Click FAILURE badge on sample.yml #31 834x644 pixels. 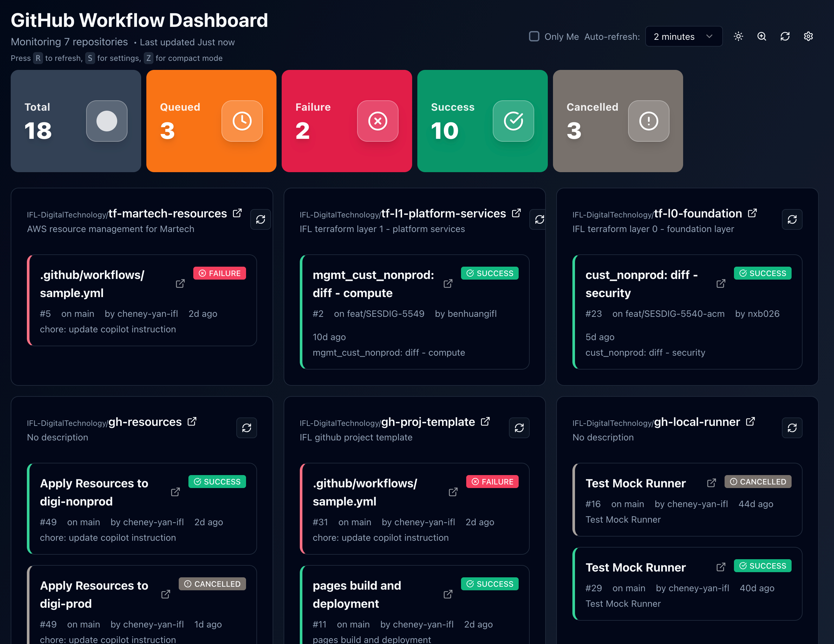point(492,482)
